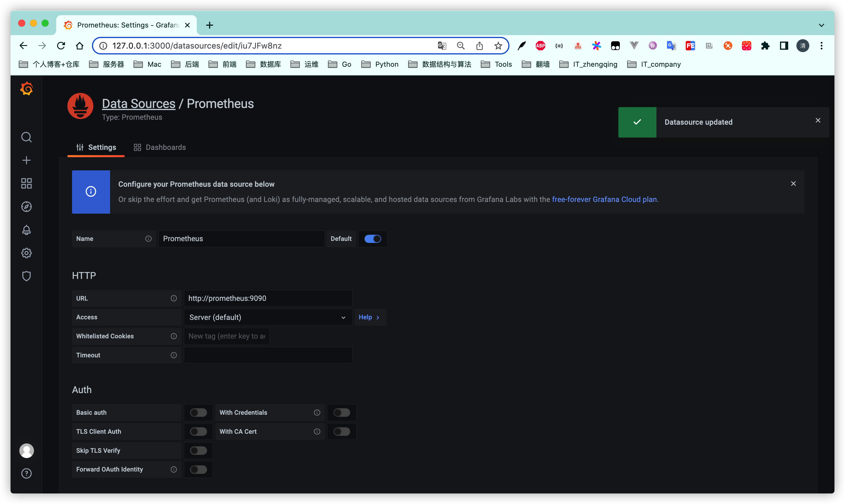
Task: Open the Access Server (default) dropdown
Action: [x=267, y=317]
